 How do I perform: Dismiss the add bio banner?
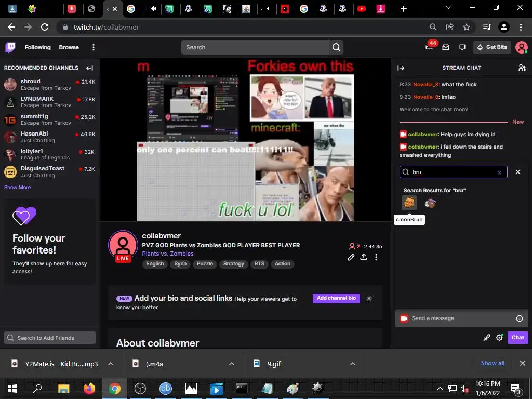[x=369, y=299]
